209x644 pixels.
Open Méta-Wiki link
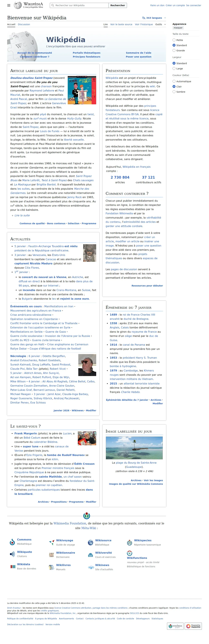click(x=89, y=528)
